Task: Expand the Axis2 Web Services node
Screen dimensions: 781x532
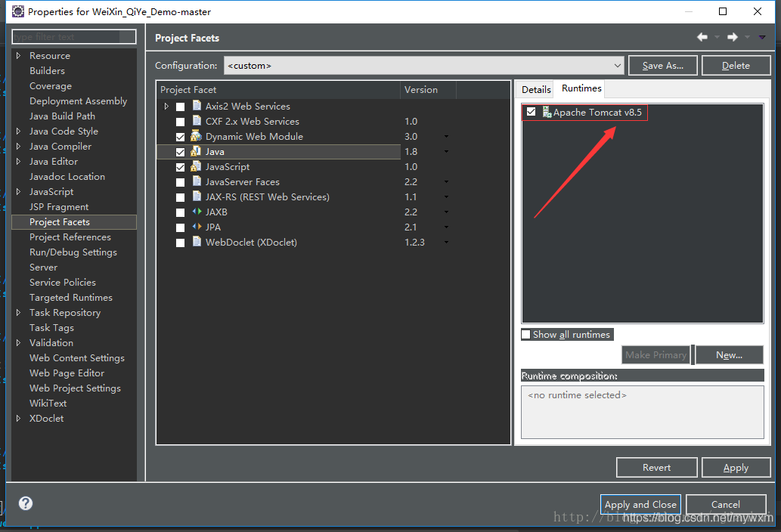Action: click(x=166, y=106)
